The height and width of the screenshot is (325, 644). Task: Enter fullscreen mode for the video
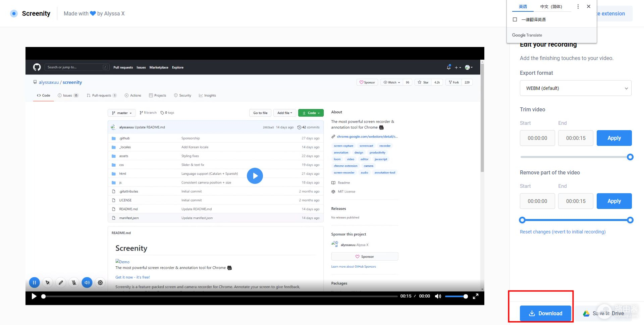(x=475, y=296)
